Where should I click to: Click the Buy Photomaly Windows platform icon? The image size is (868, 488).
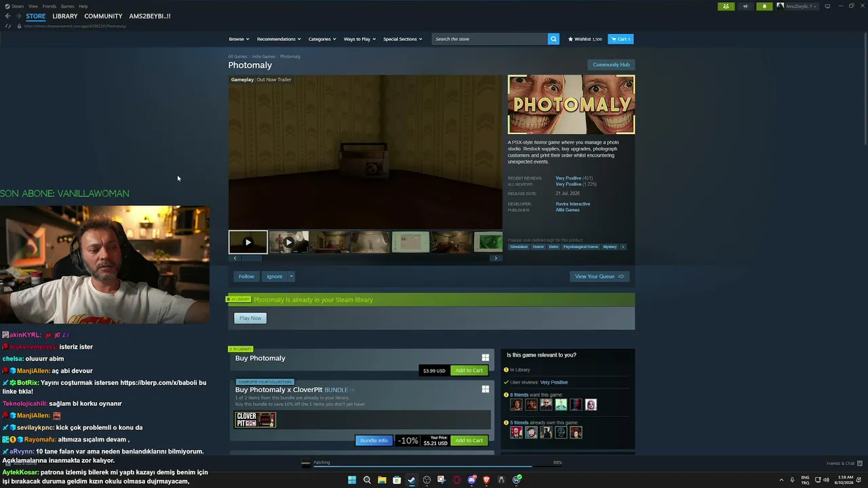[486, 358]
